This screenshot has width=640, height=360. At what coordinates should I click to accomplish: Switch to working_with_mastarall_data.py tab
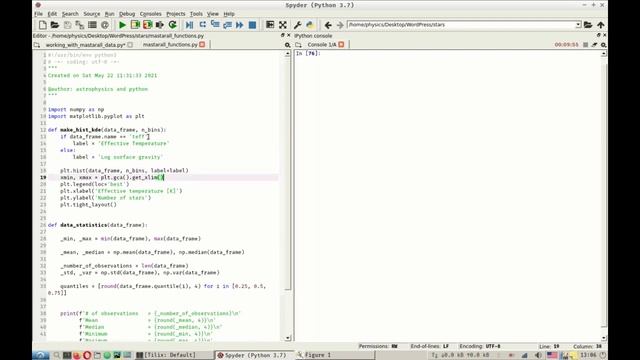[85, 45]
